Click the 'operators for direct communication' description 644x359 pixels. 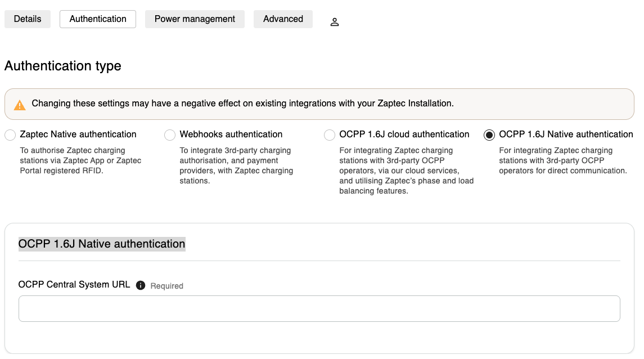(563, 171)
